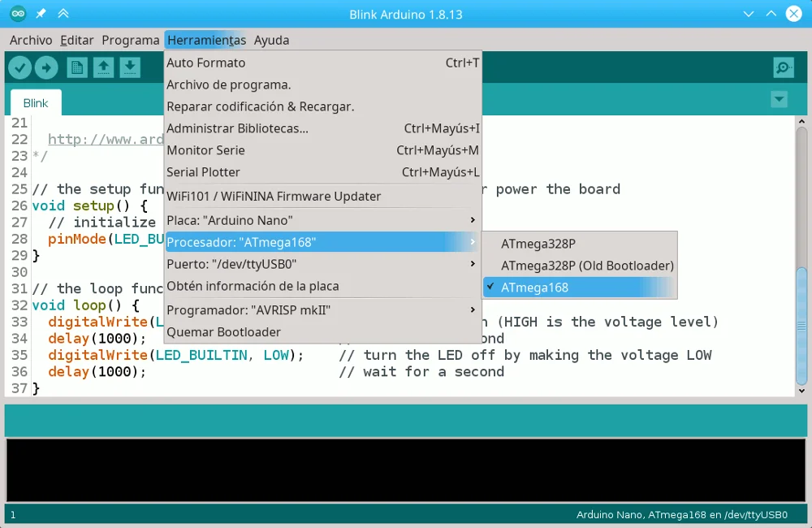Open the Archivo menu

tap(31, 40)
